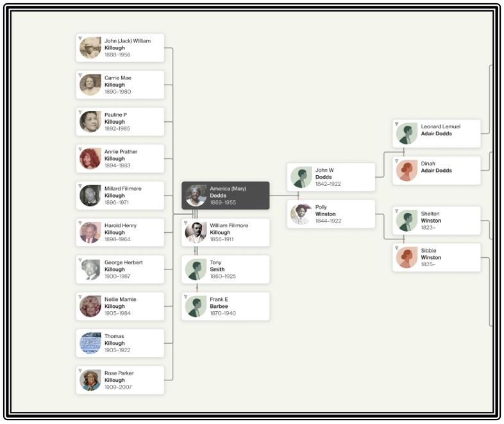
Task: Click Polly Winston's photo thumbnail
Action: [x=301, y=214]
